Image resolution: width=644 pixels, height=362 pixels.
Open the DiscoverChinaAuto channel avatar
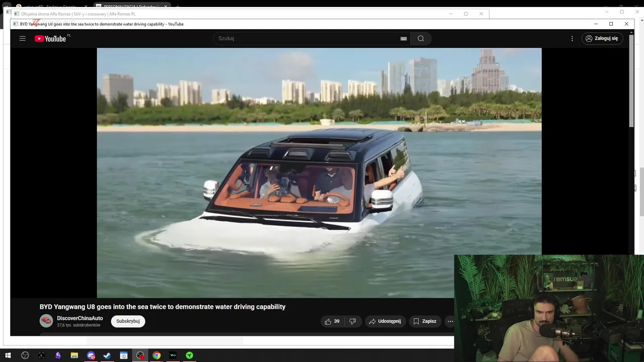click(x=46, y=321)
